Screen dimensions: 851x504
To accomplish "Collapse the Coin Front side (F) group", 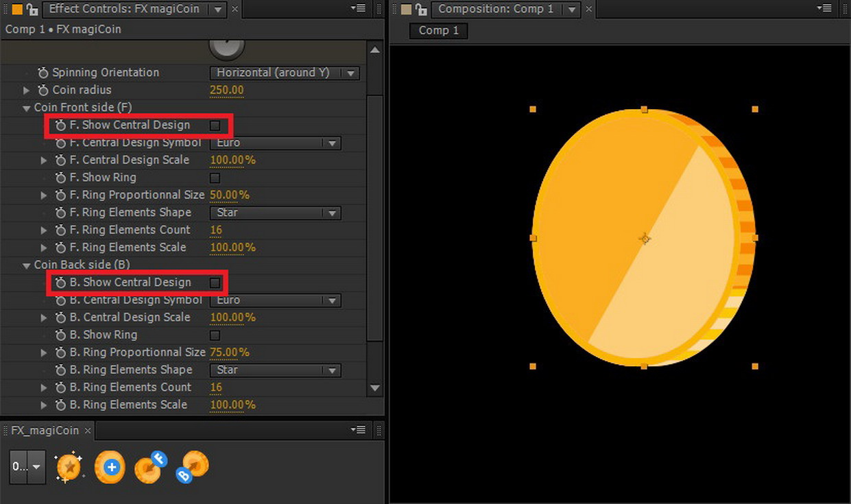I will click(26, 108).
